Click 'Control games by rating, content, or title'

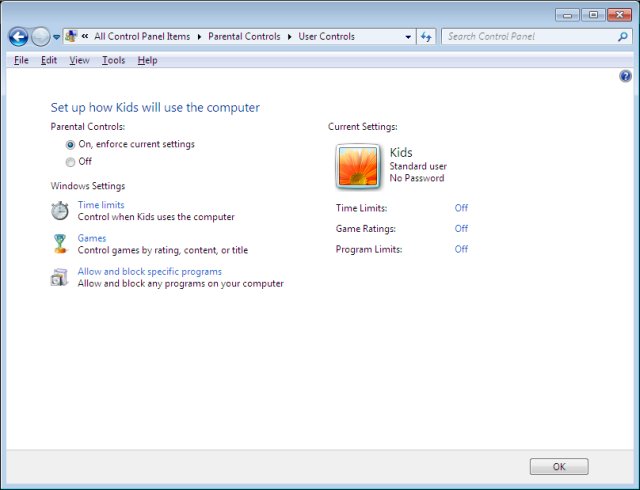[163, 250]
